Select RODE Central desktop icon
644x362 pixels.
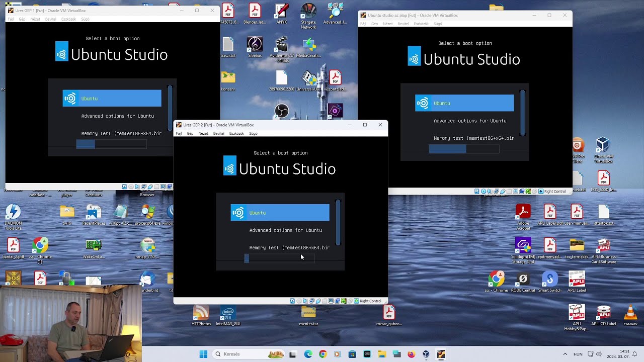[x=523, y=282]
